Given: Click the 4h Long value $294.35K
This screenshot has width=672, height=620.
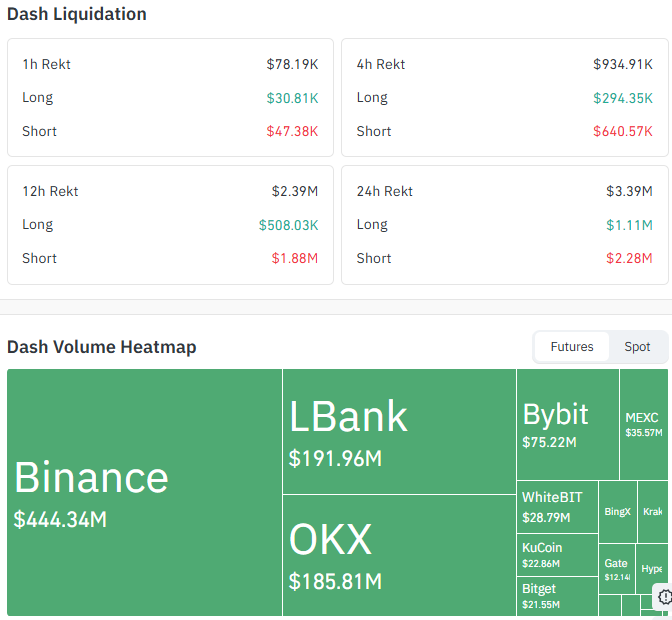Looking at the screenshot, I should pos(623,98).
